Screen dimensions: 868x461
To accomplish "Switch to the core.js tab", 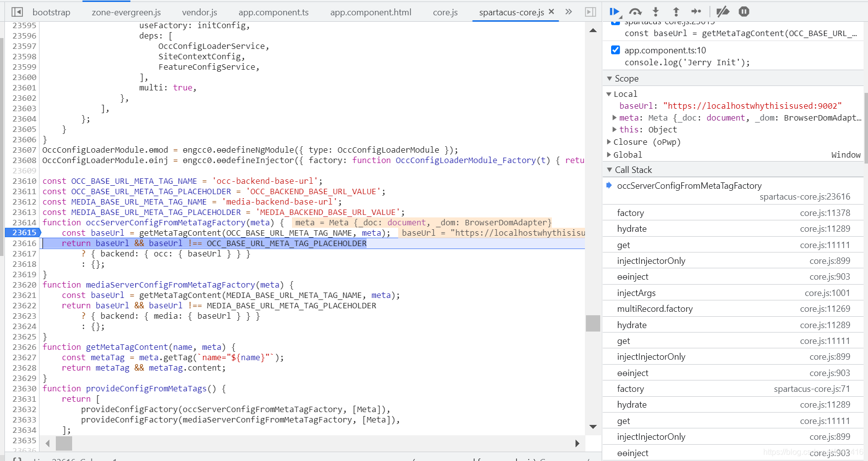I will [x=445, y=12].
